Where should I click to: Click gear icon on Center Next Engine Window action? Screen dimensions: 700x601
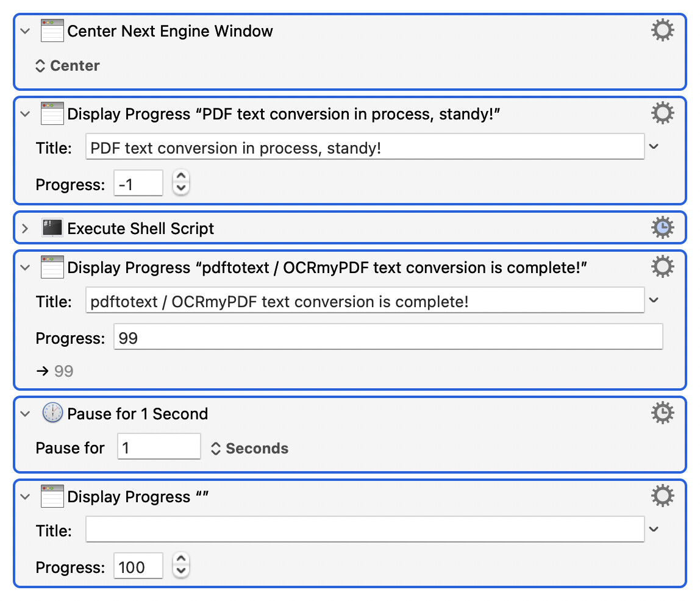662,30
